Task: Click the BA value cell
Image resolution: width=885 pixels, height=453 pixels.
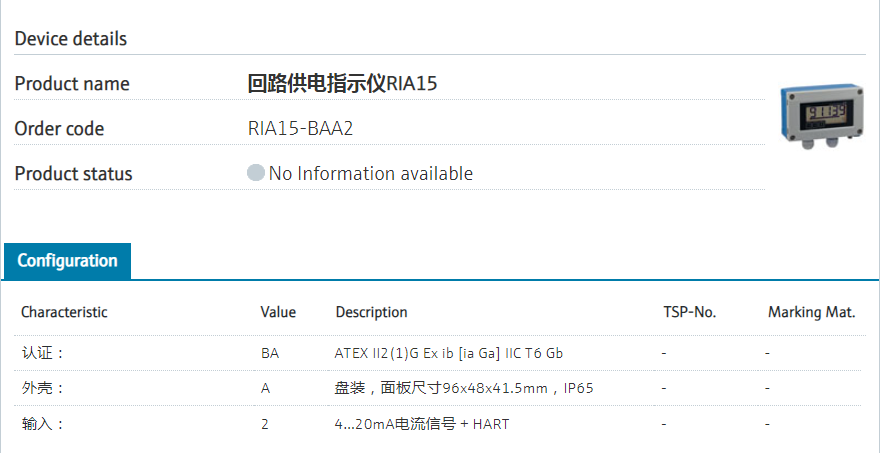Action: pyautogui.click(x=269, y=353)
